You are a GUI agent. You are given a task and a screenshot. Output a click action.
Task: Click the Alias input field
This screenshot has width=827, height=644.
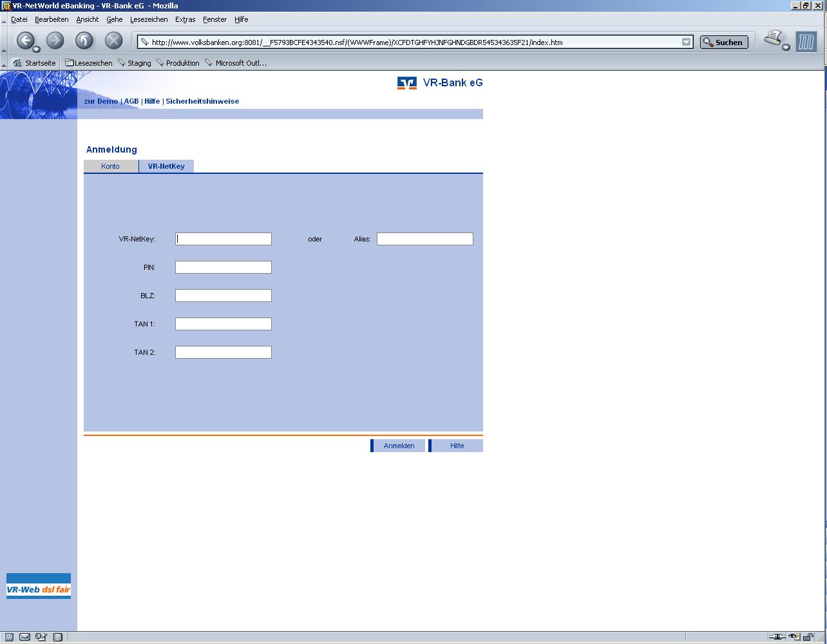(x=425, y=239)
